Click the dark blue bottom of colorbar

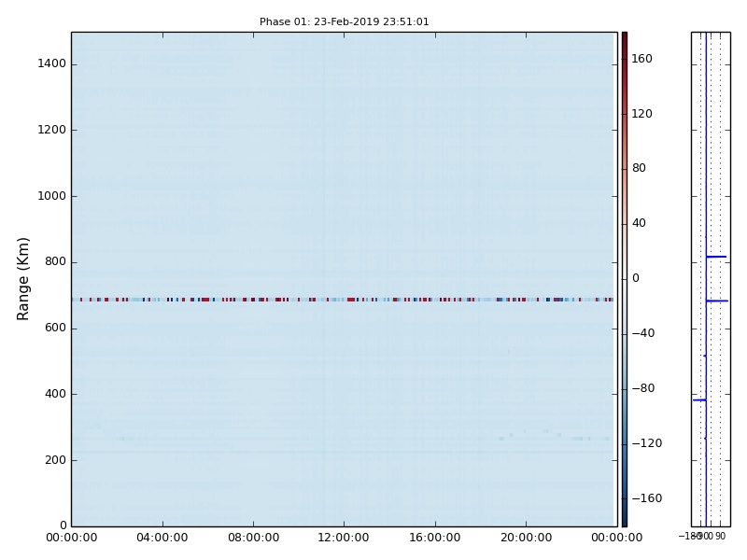(624, 520)
